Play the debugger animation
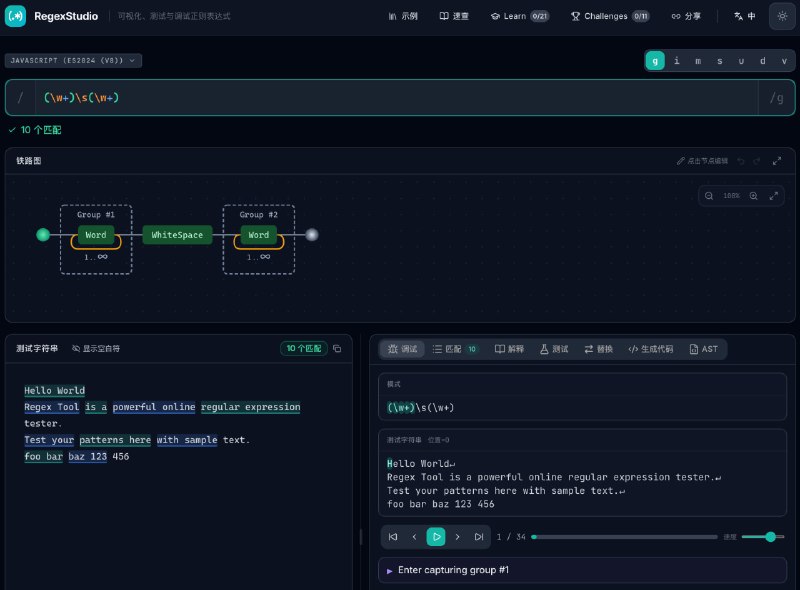This screenshot has height=590, width=800. [x=436, y=537]
